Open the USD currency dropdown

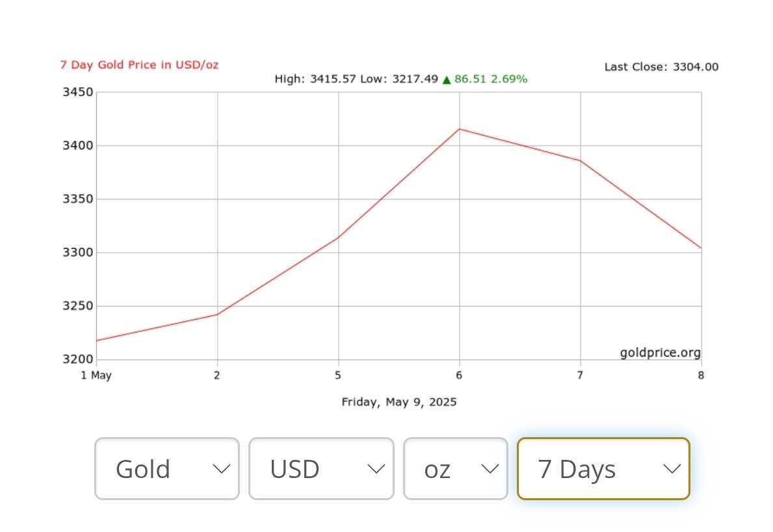coord(321,468)
